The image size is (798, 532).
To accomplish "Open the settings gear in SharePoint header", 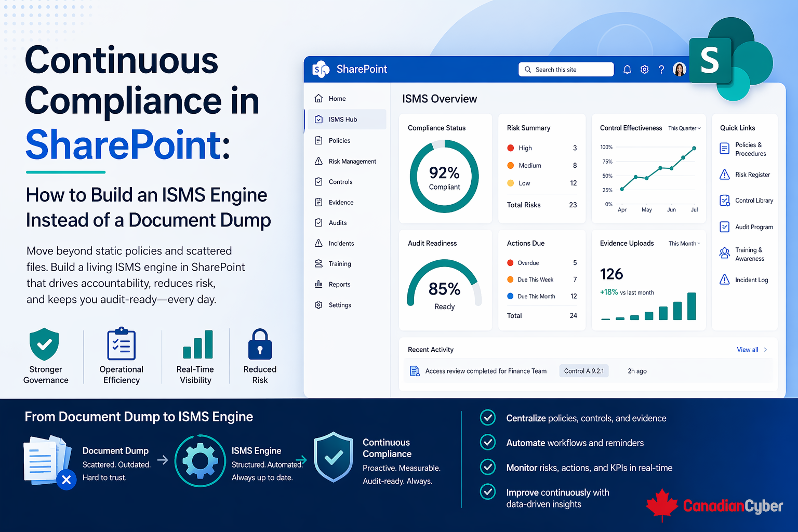I will tap(644, 70).
